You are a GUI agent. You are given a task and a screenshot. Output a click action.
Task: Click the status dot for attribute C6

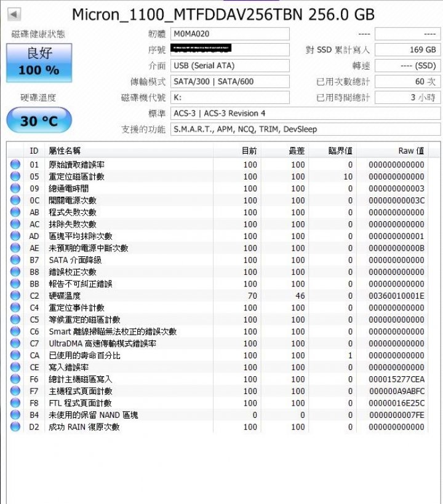(x=15, y=331)
